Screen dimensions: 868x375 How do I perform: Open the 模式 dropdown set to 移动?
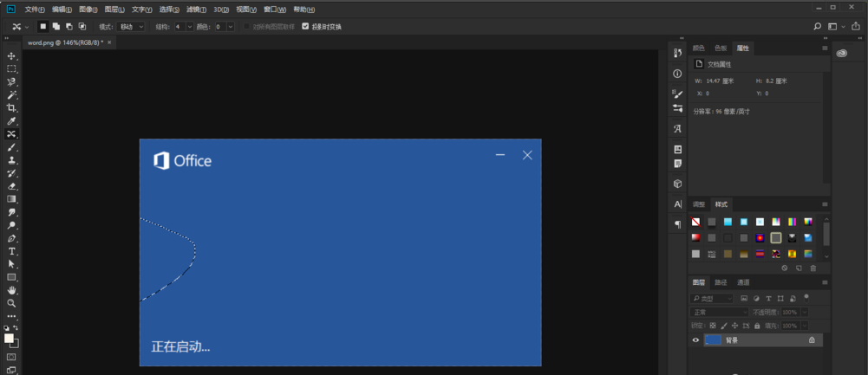coord(131,27)
